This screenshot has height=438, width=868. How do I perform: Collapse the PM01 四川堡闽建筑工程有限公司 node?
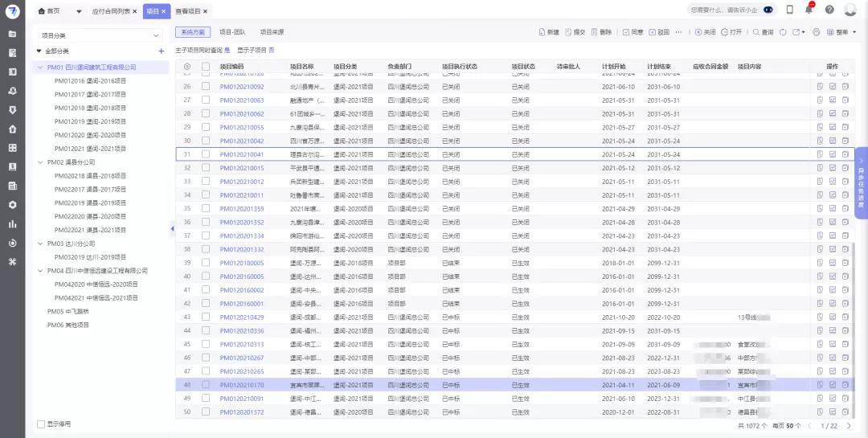pyautogui.click(x=40, y=68)
